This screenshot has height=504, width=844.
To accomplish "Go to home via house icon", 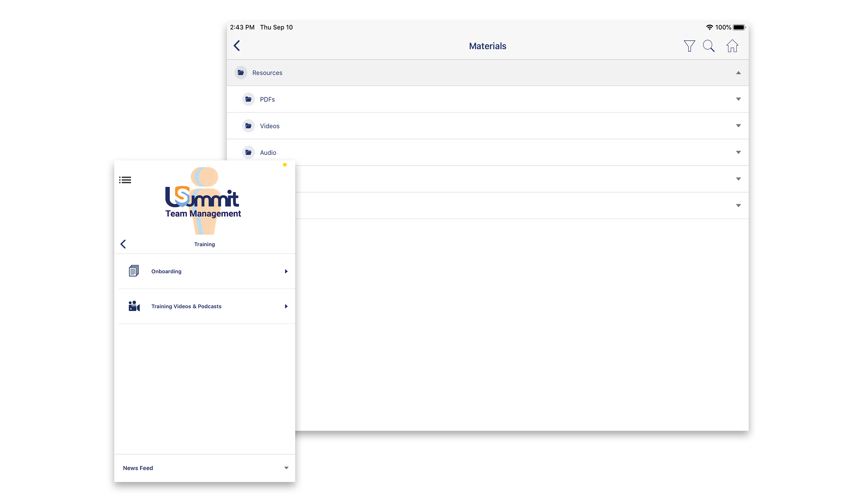I will 732,46.
